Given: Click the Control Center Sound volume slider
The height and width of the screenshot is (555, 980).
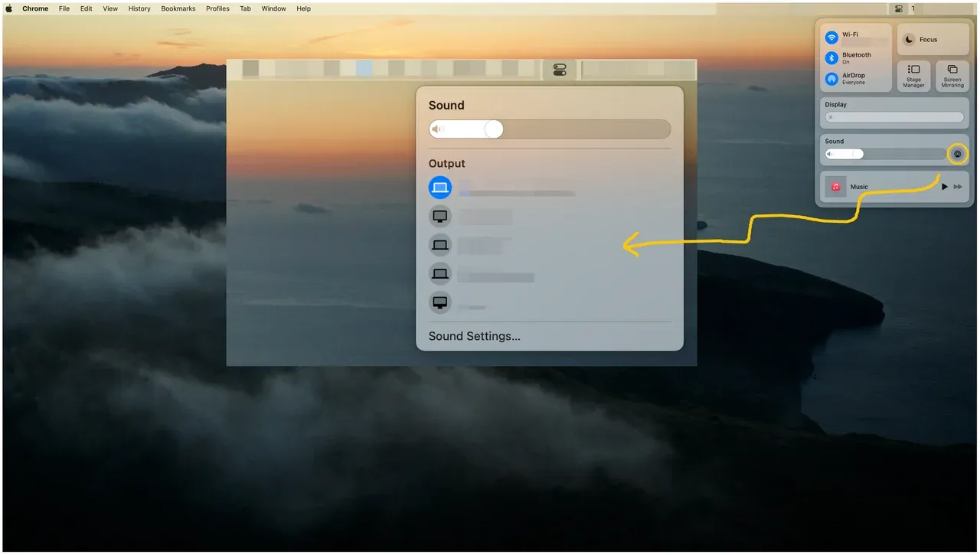Looking at the screenshot, I should point(885,154).
